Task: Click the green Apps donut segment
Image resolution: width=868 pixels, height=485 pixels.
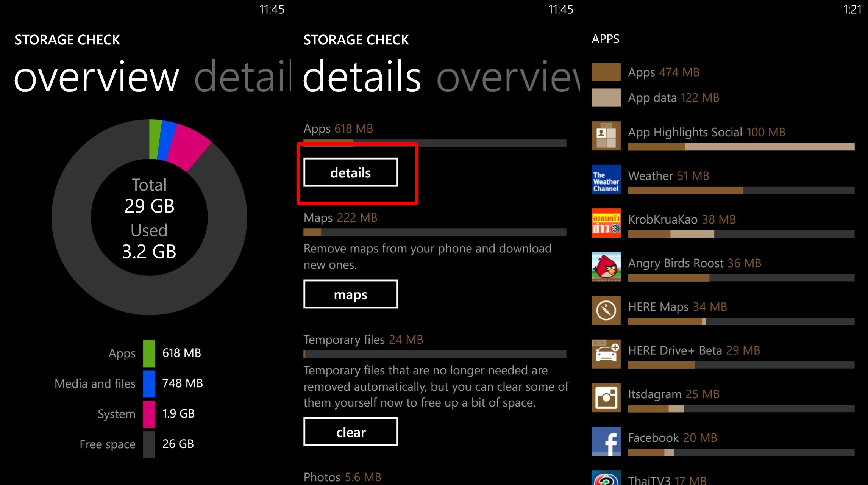Action: coord(155,139)
